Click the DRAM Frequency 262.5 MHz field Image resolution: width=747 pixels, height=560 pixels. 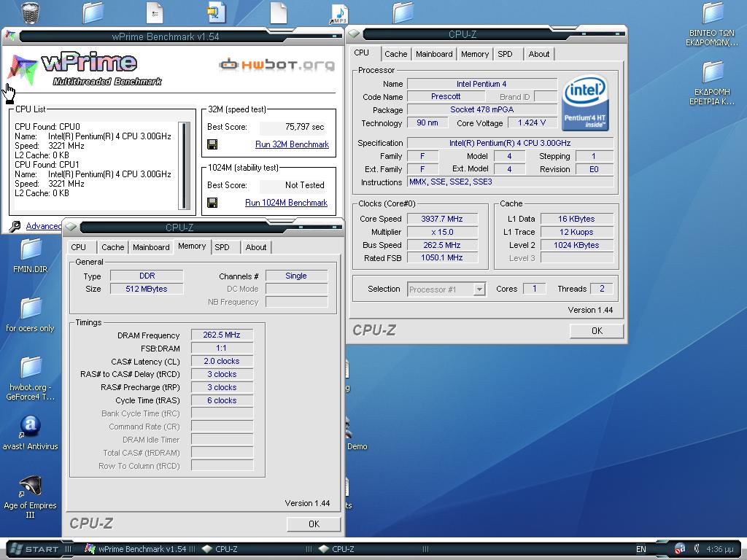tap(222, 335)
